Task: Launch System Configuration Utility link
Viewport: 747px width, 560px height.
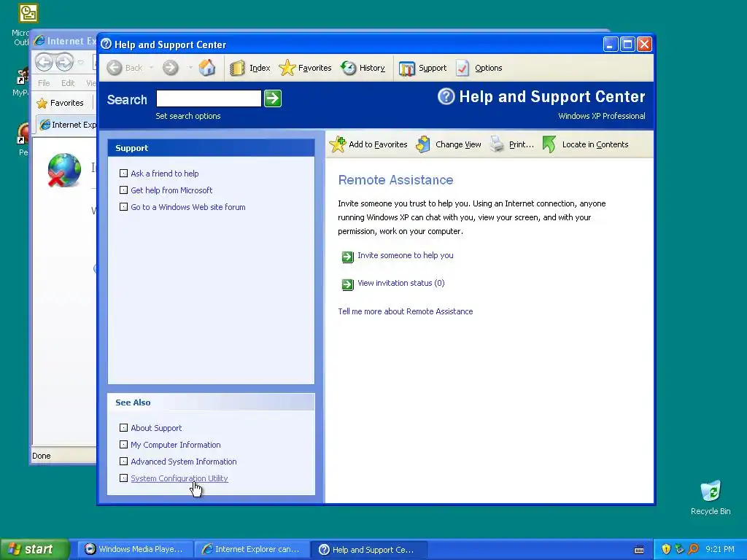Action: [x=179, y=478]
